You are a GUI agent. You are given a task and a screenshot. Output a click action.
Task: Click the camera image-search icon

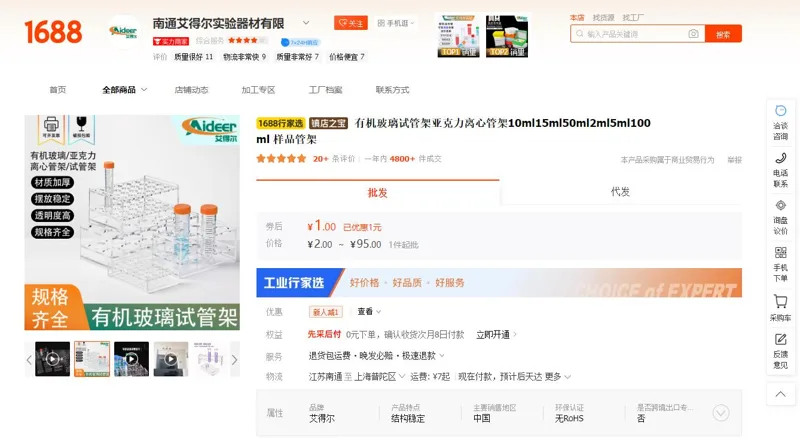point(693,34)
